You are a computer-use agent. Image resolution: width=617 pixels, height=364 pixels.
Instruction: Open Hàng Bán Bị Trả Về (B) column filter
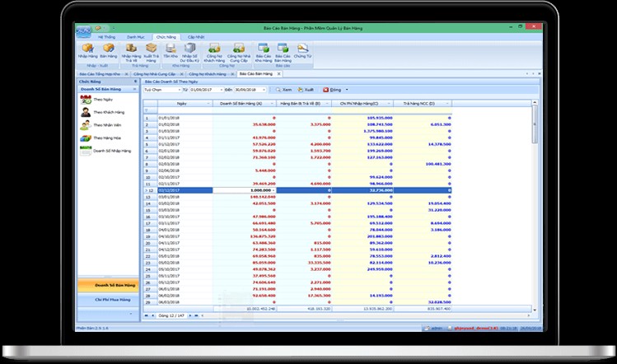326,104
